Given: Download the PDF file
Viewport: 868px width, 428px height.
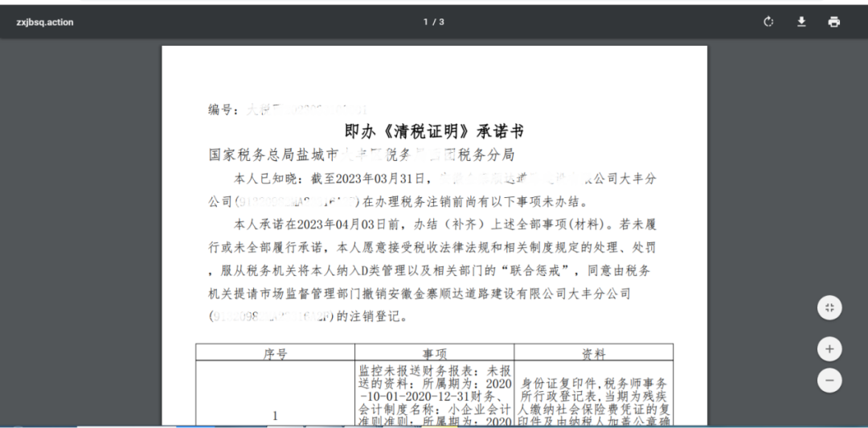Looking at the screenshot, I should point(801,22).
